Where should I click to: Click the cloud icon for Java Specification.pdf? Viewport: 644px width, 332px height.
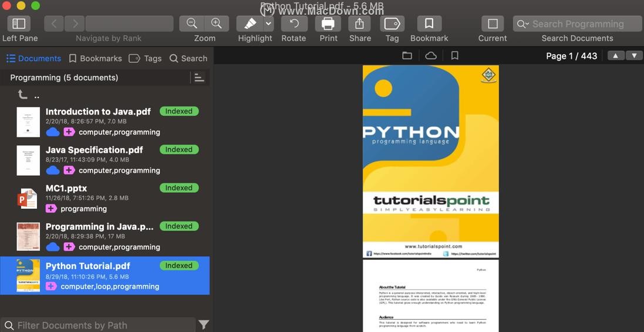click(x=53, y=170)
